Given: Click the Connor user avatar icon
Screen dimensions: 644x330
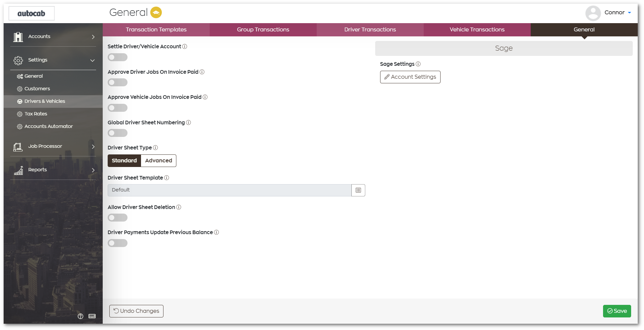Looking at the screenshot, I should click(x=593, y=13).
